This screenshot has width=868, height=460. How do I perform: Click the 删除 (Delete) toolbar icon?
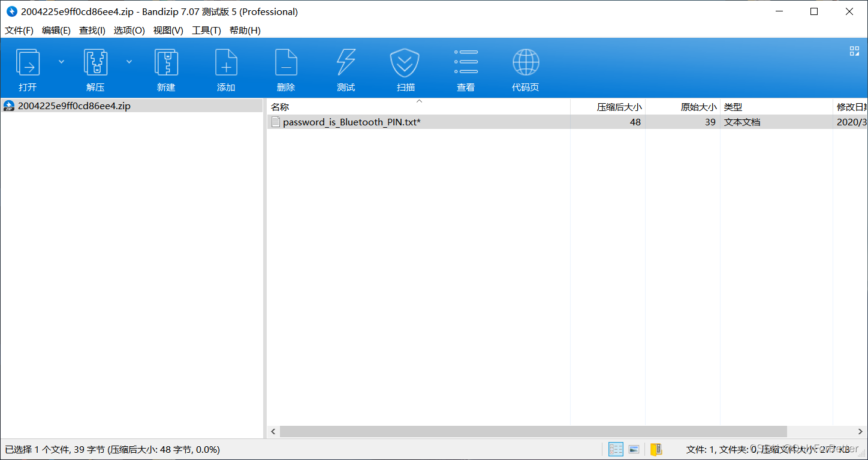pos(286,62)
